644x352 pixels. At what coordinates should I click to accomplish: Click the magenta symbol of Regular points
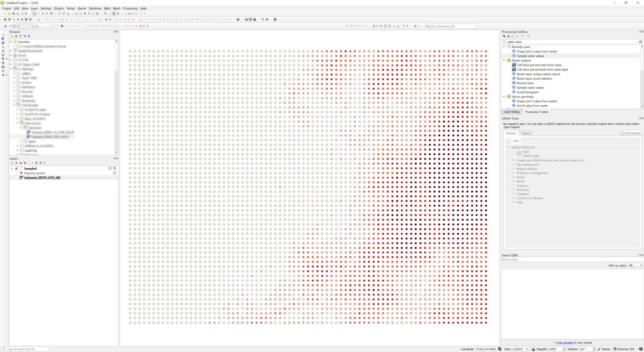(x=22, y=173)
